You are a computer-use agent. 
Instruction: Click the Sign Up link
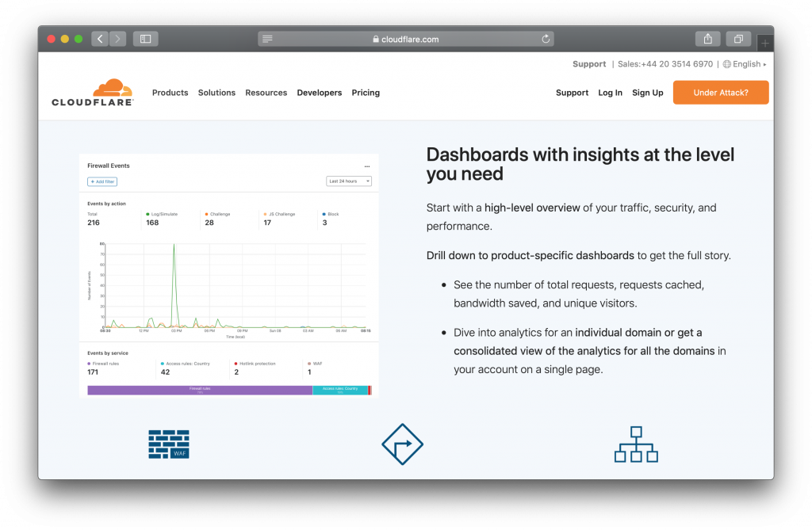pos(647,93)
